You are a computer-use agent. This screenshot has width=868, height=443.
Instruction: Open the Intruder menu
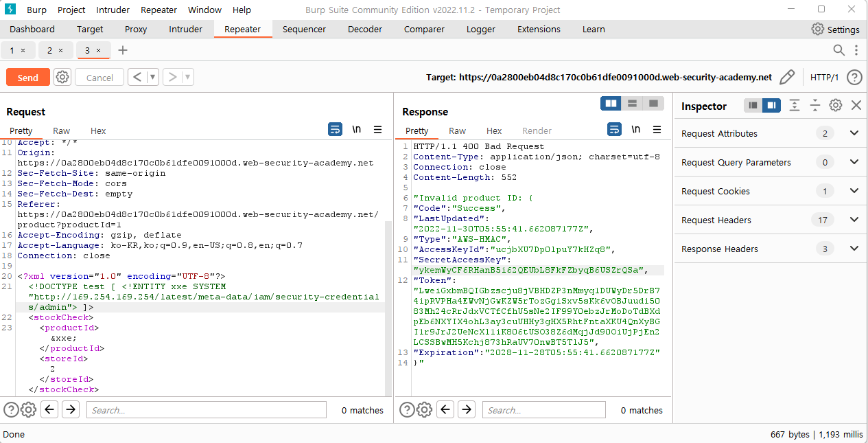coord(113,10)
